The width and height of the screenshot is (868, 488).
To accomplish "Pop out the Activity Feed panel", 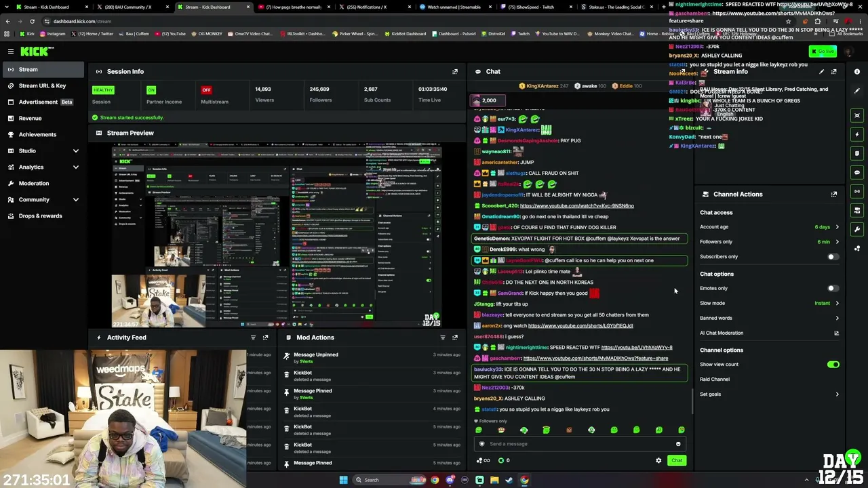I will pos(265,338).
